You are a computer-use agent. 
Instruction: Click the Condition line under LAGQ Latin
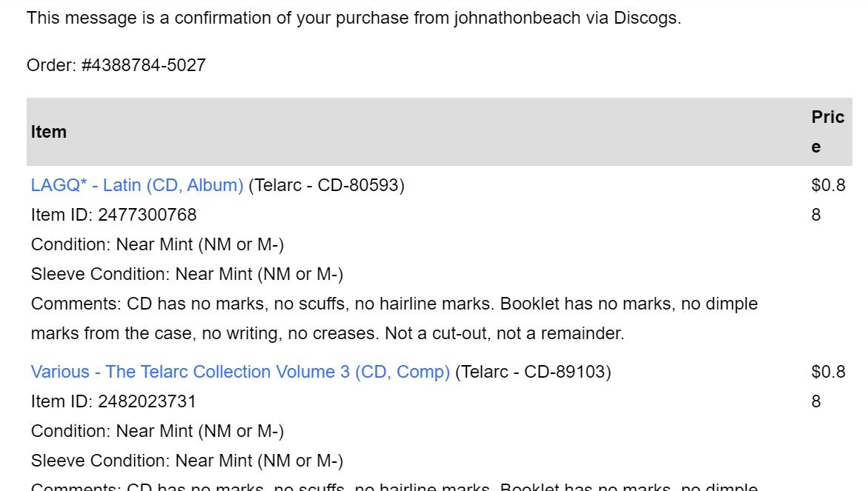[x=157, y=244]
